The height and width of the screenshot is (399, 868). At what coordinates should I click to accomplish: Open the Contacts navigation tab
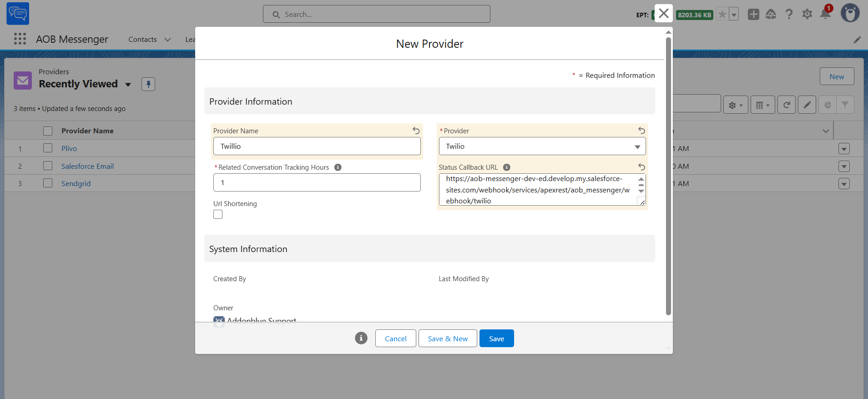tap(142, 40)
